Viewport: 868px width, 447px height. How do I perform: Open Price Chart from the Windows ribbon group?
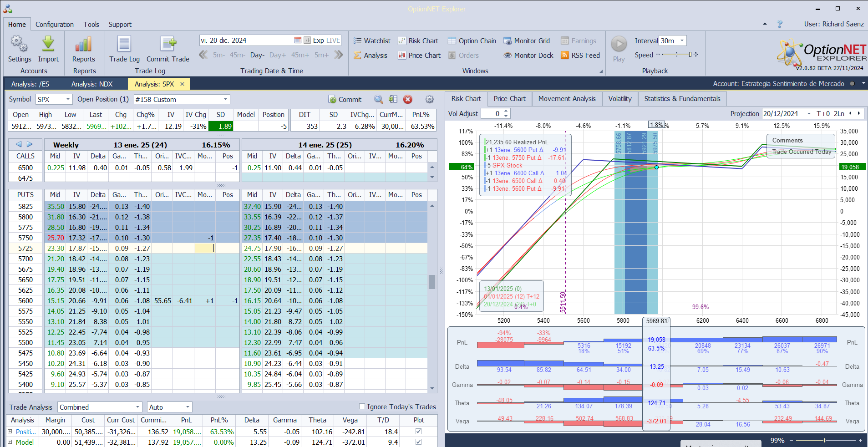pyautogui.click(x=419, y=56)
